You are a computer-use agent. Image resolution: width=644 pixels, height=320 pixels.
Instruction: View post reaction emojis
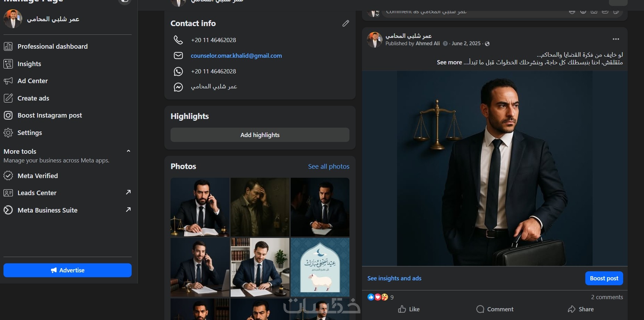pyautogui.click(x=378, y=297)
